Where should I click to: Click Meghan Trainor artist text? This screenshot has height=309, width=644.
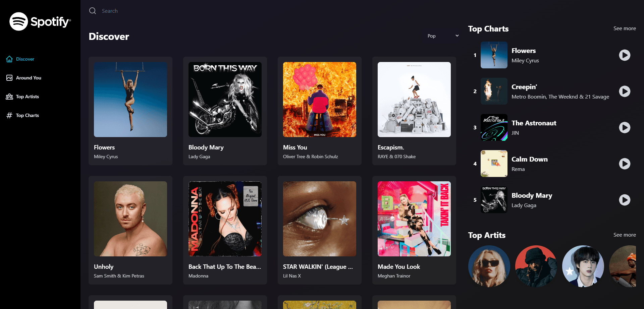click(394, 276)
